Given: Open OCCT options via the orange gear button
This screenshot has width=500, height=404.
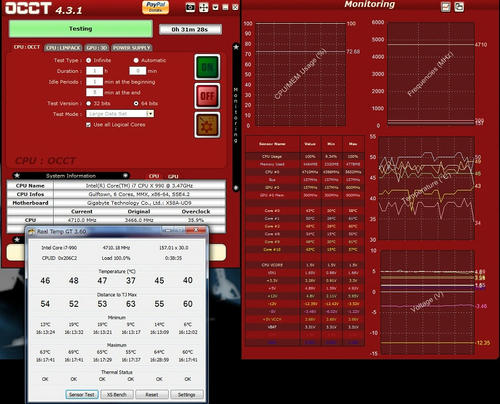Looking at the screenshot, I should click(x=207, y=125).
